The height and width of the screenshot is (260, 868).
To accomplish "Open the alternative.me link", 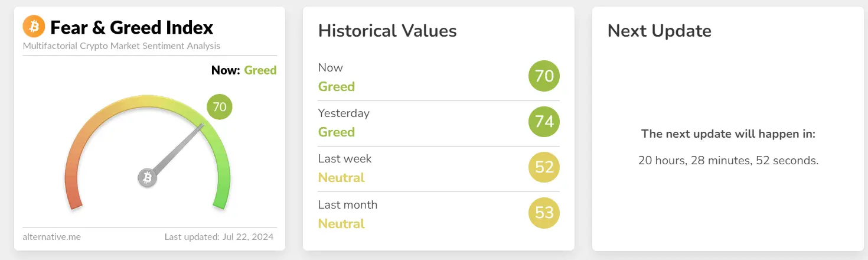I will (51, 237).
